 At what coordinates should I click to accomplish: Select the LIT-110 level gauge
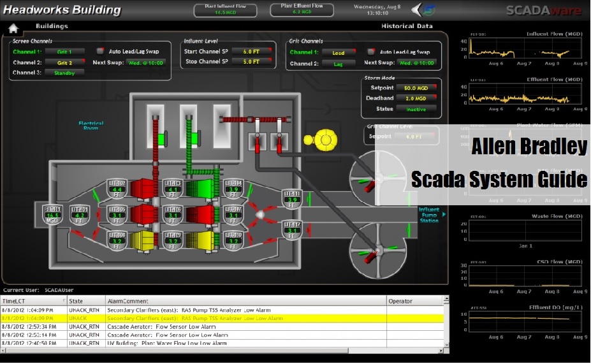point(233,240)
